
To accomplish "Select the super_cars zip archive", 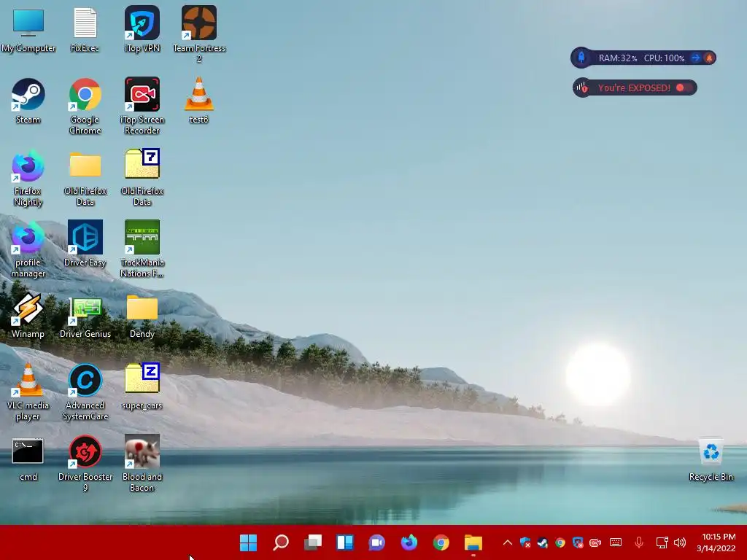I will click(142, 386).
